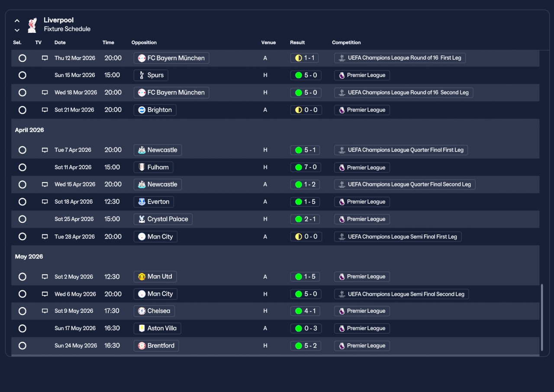
Task: View the 2 - 1 result against Crystal Palace
Action: point(306,219)
